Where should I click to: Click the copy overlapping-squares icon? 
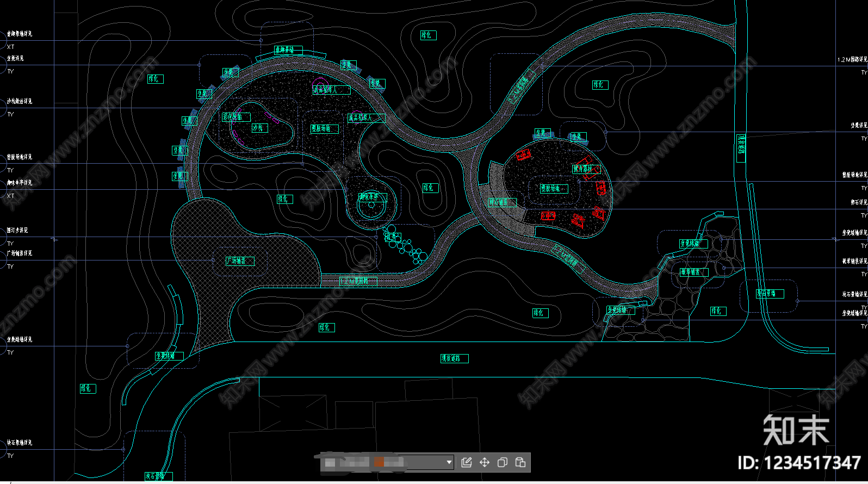point(503,462)
